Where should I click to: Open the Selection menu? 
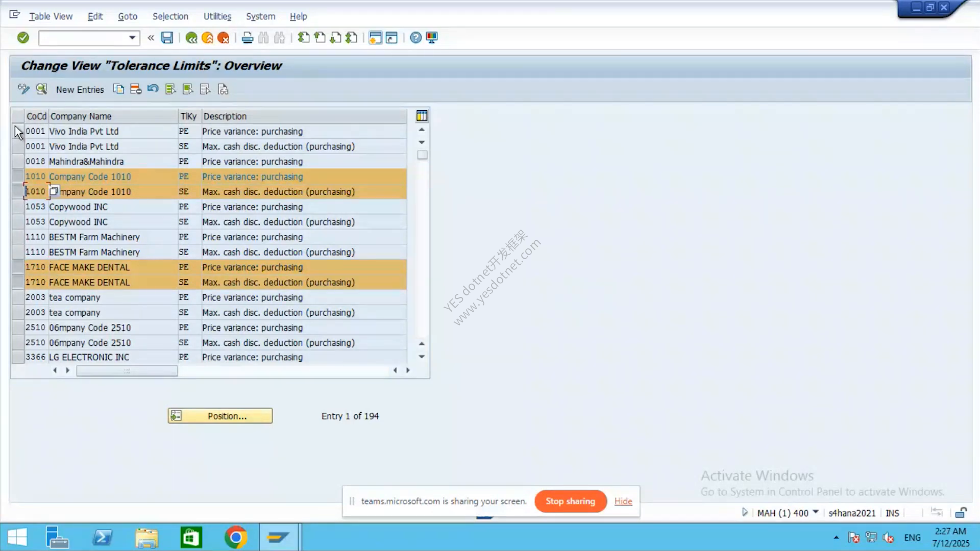coord(170,16)
